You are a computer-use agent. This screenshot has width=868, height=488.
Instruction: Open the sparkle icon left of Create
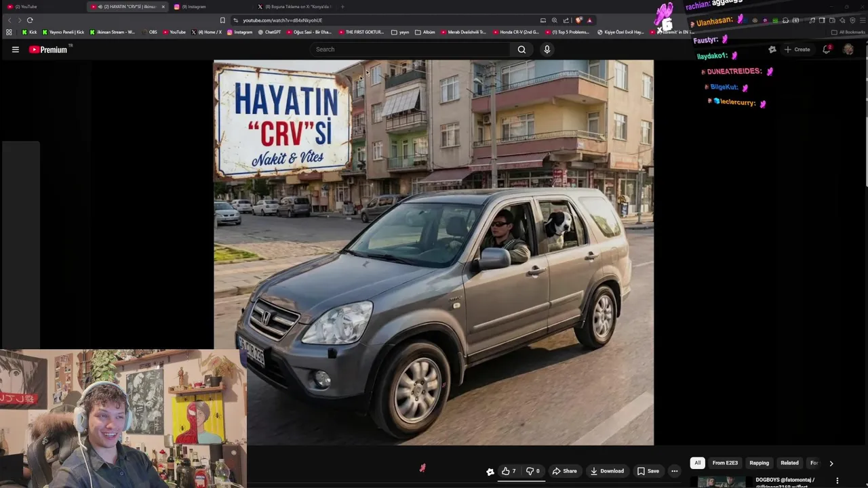[x=772, y=49]
